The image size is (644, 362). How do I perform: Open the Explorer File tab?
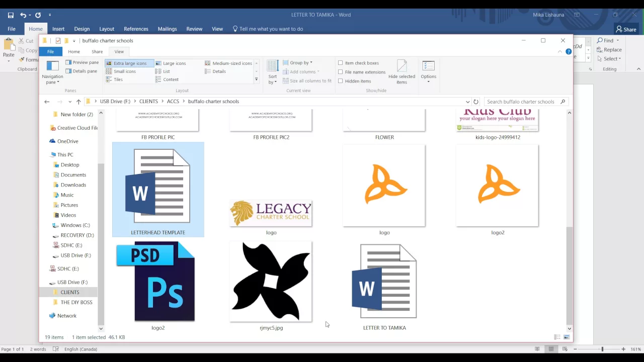coord(50,51)
